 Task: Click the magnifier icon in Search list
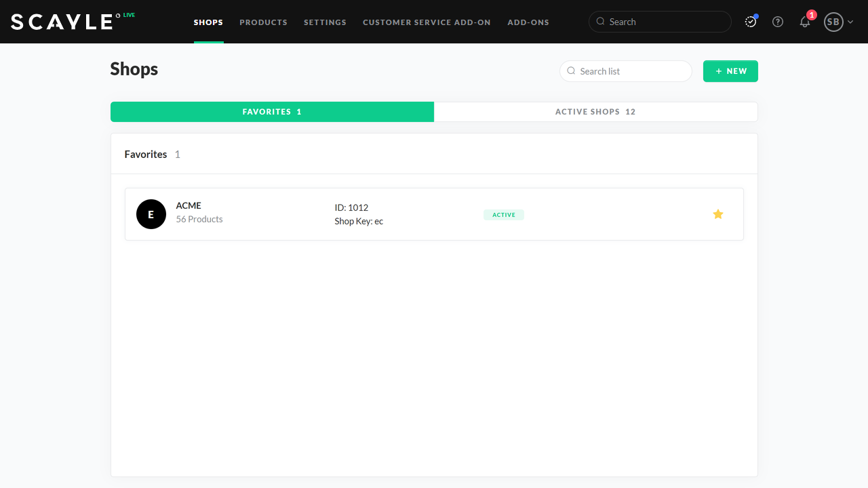[571, 71]
